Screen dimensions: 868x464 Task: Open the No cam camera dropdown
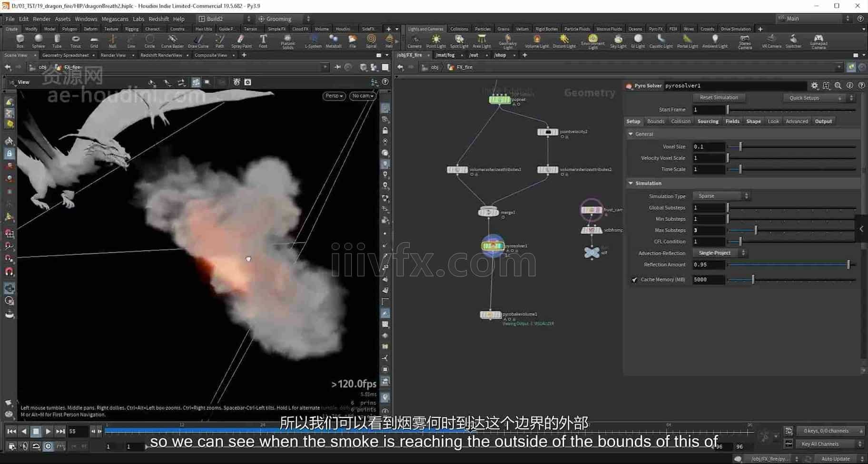pyautogui.click(x=363, y=96)
